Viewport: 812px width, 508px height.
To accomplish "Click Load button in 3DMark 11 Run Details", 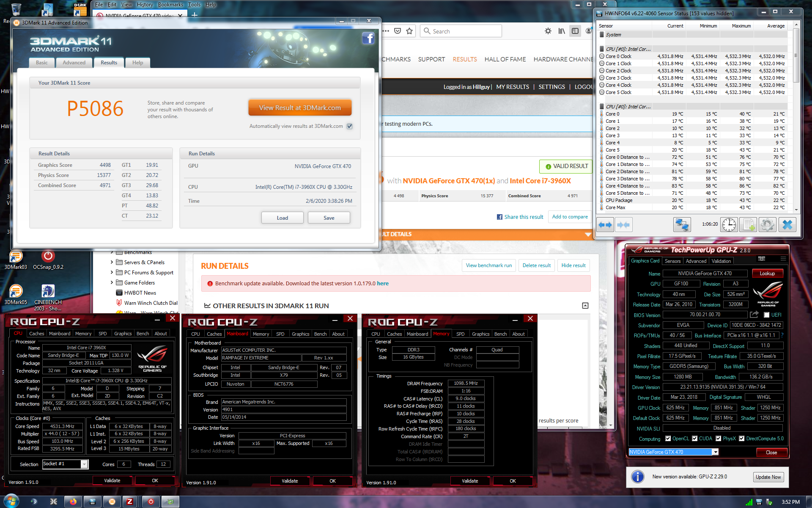I will point(282,218).
